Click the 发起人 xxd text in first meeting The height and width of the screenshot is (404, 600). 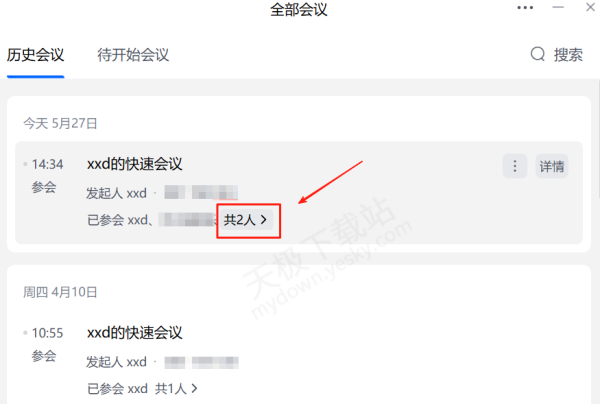pos(116,193)
